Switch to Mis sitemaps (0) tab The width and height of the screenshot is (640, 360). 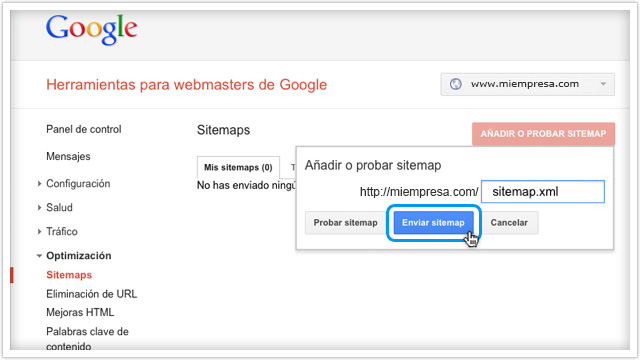coord(238,167)
